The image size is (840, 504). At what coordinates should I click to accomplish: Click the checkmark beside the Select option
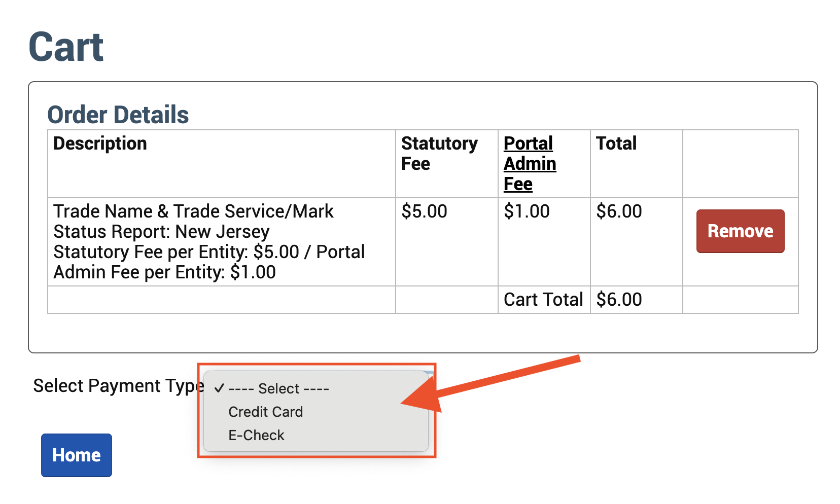[219, 388]
